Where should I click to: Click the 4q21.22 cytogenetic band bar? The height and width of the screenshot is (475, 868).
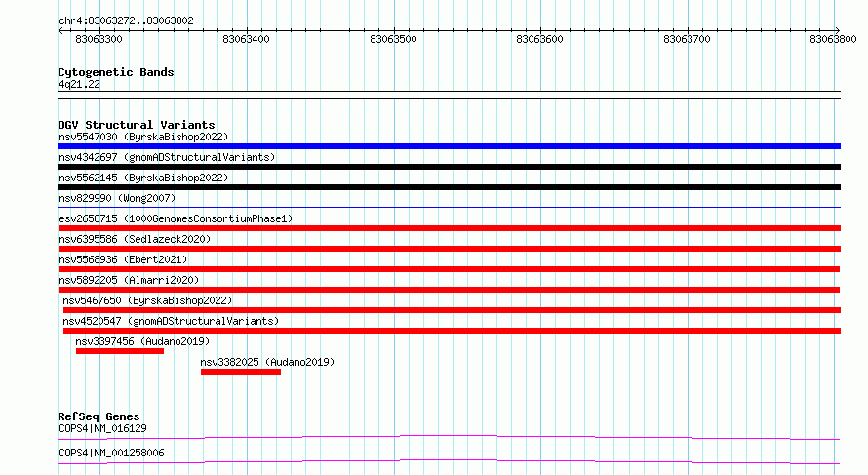(x=449, y=95)
